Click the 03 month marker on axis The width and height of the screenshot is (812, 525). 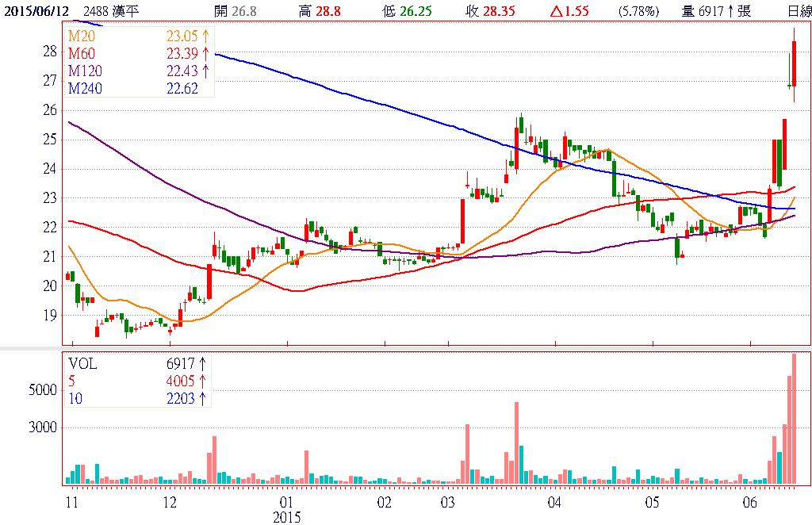tap(448, 503)
